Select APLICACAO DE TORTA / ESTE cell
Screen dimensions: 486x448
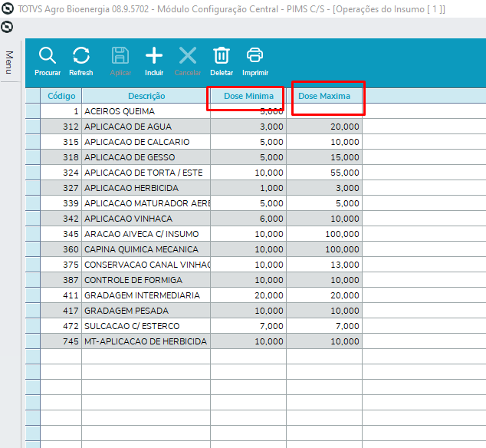(x=146, y=173)
